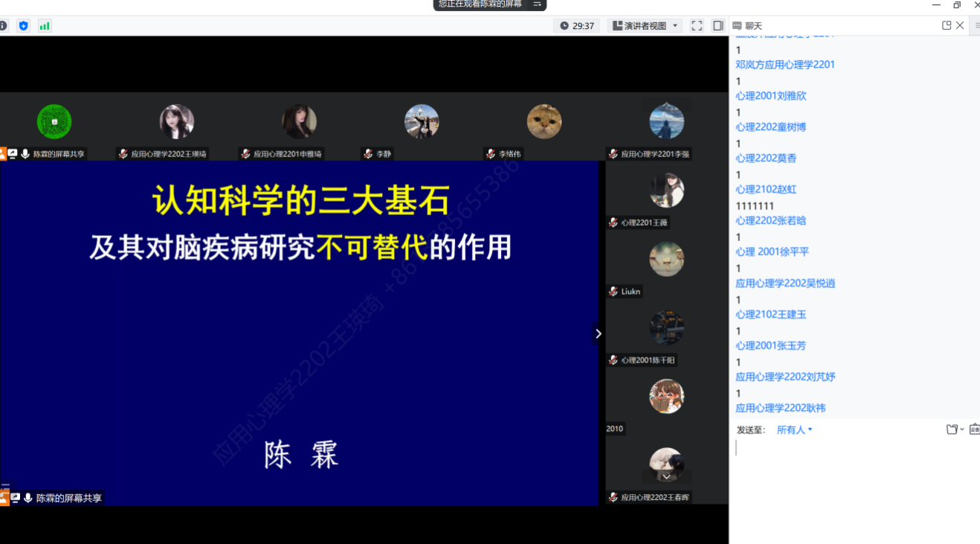Select 应用心理学2201李强's avatar
The width and height of the screenshot is (980, 544).
(667, 122)
